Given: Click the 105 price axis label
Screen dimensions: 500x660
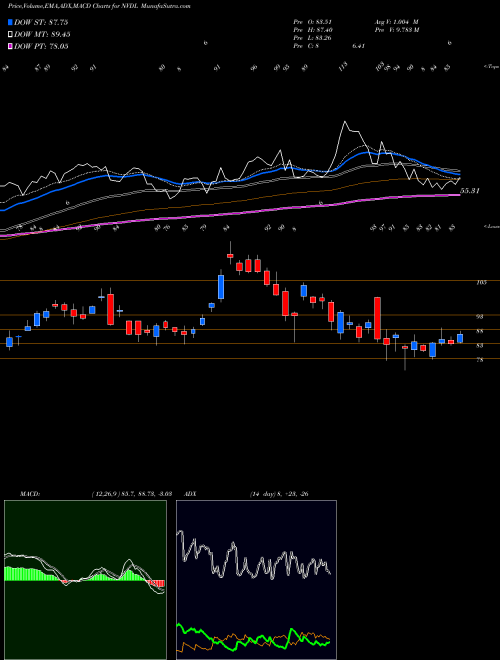Looking at the screenshot, I should (481, 282).
